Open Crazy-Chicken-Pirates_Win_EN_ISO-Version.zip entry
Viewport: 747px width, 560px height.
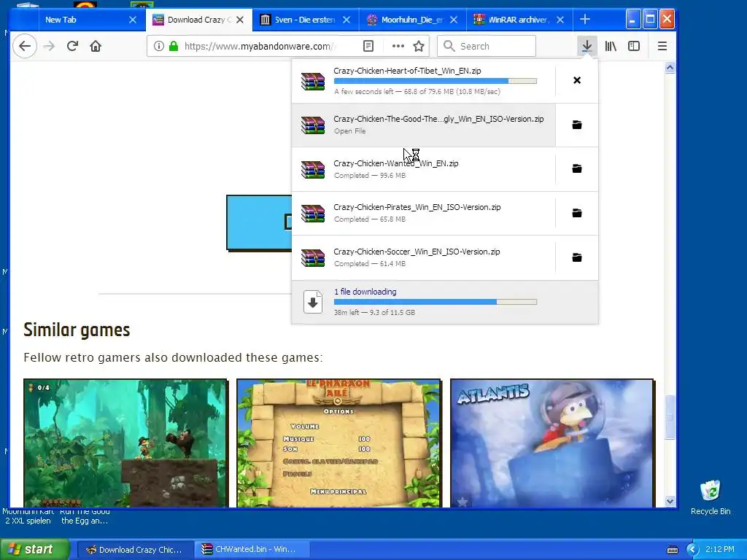pos(424,213)
